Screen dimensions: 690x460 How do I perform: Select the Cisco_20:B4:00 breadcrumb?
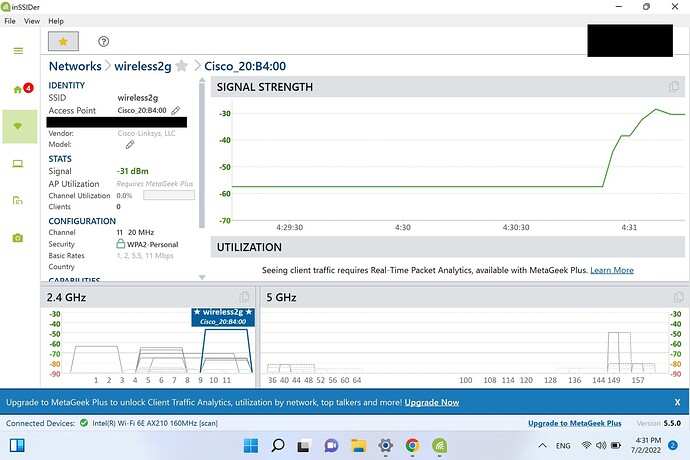pos(245,66)
